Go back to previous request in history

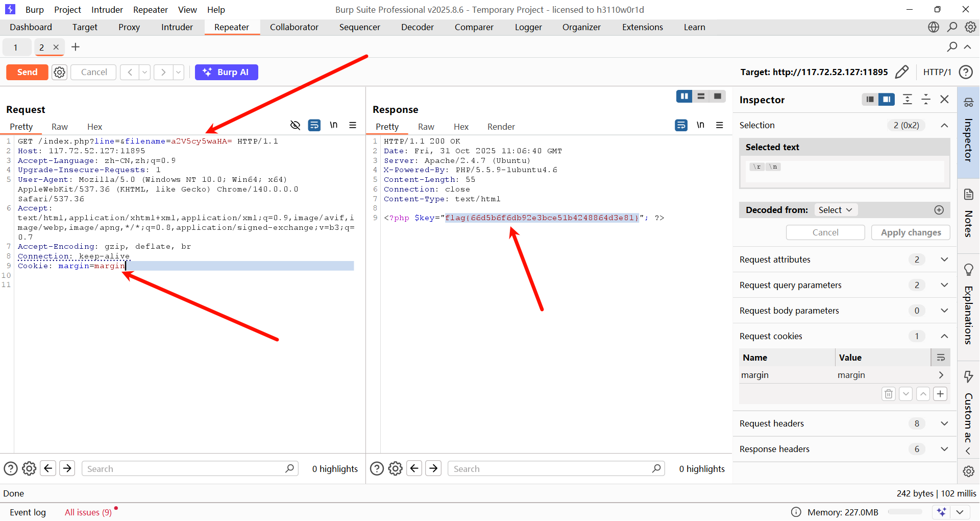click(x=130, y=72)
